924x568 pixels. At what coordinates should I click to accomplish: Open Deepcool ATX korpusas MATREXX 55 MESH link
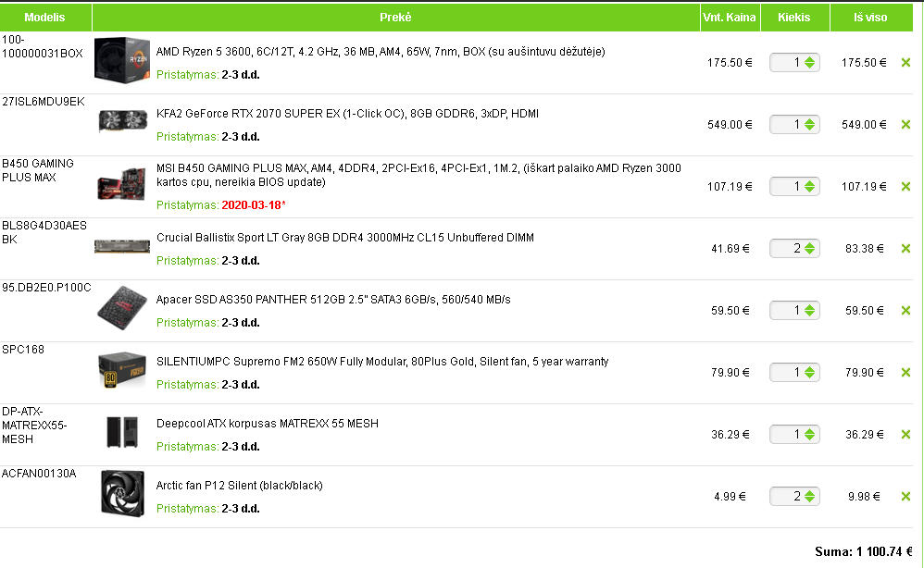[267, 424]
